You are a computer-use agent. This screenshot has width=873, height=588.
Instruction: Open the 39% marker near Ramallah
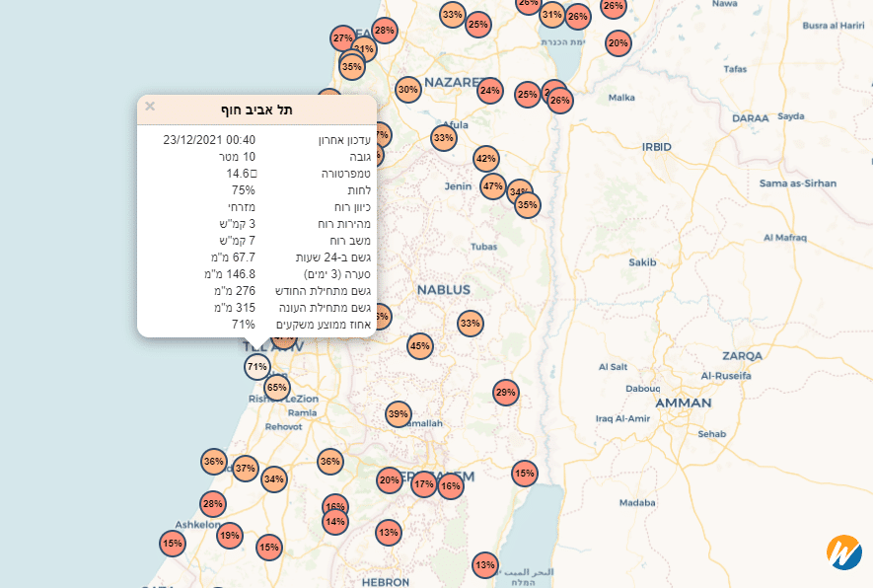tap(399, 414)
